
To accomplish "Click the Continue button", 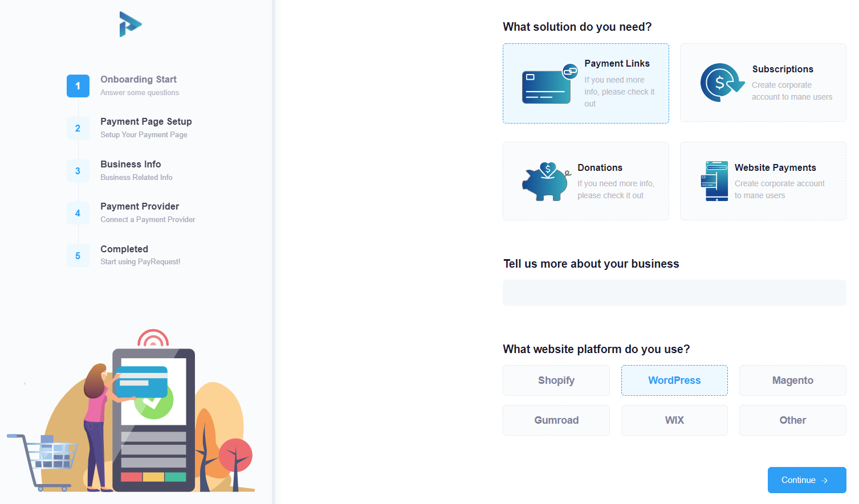I will pyautogui.click(x=807, y=480).
